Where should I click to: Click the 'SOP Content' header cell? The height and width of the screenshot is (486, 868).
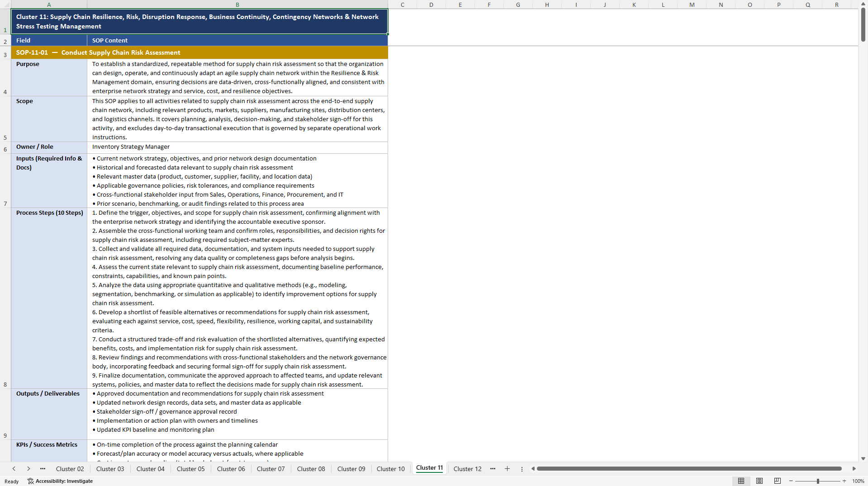point(237,40)
